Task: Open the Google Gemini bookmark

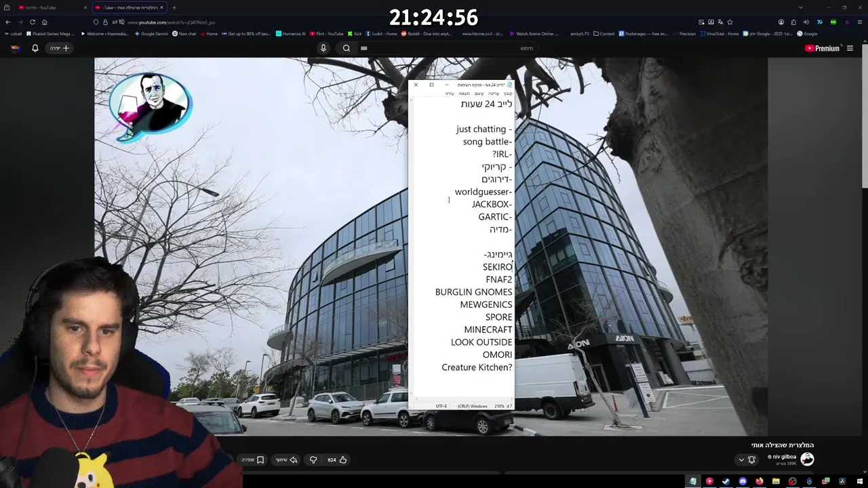Action: click(x=151, y=33)
